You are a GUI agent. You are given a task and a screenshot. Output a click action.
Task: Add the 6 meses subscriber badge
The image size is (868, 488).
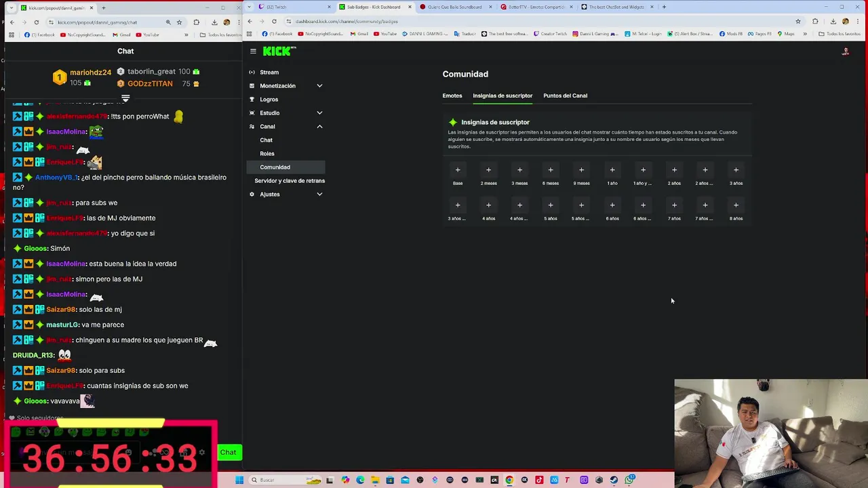[x=551, y=170]
